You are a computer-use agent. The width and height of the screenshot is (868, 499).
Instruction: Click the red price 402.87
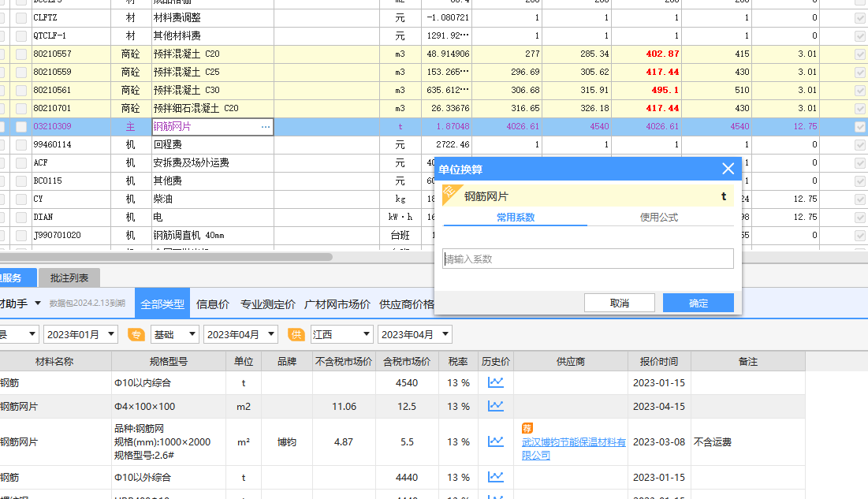tap(662, 54)
